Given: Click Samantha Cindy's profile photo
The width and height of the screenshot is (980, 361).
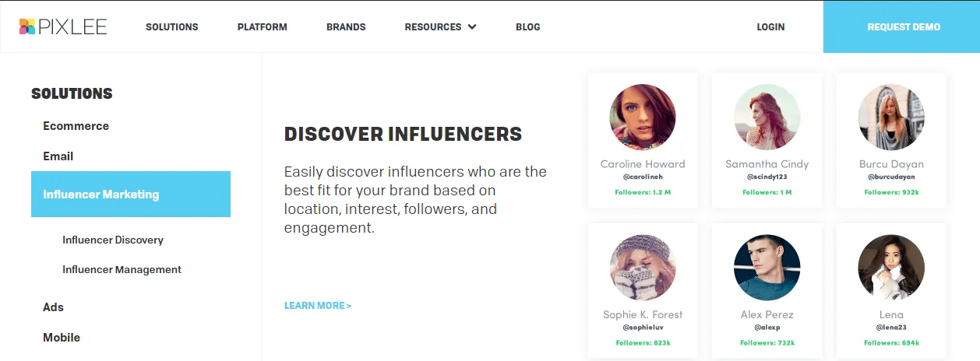Looking at the screenshot, I should click(x=767, y=117).
